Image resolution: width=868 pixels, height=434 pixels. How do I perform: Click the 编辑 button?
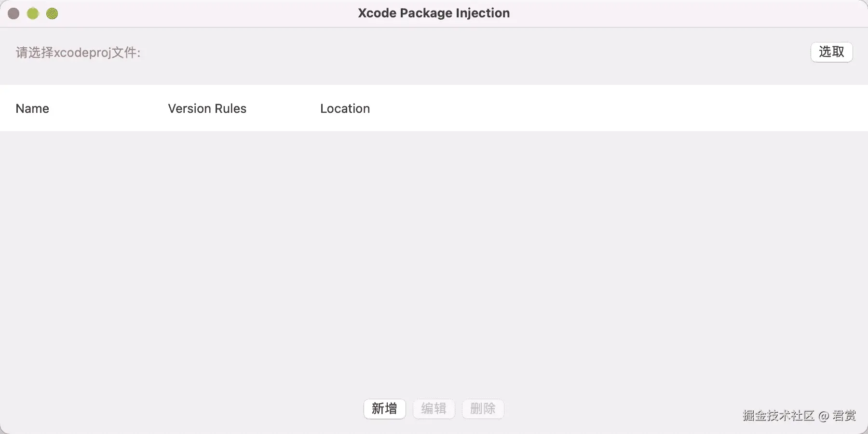(x=434, y=409)
